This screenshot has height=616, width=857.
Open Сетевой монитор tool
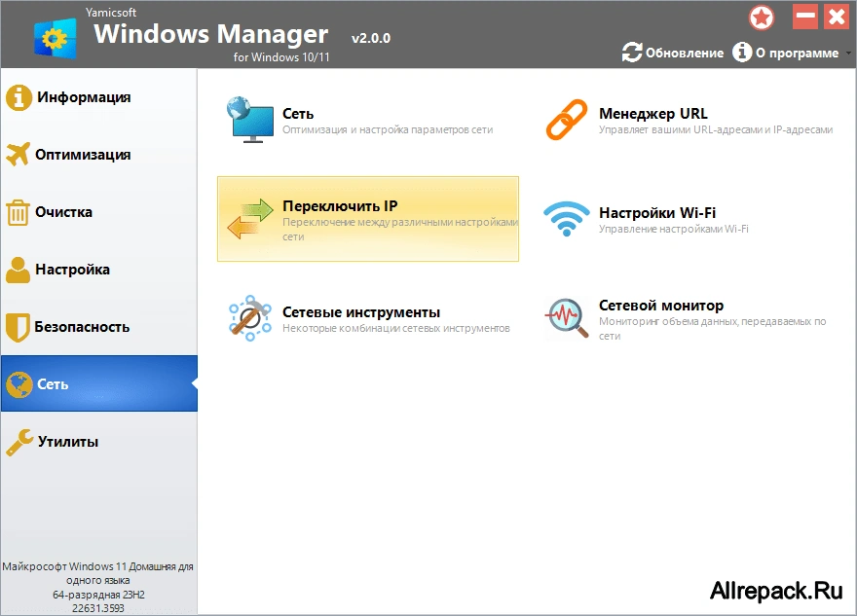[661, 306]
